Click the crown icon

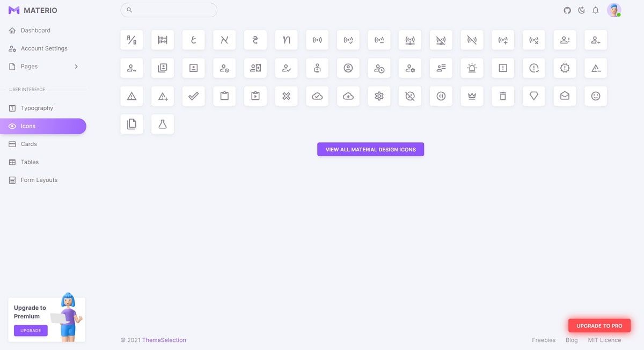(x=472, y=96)
